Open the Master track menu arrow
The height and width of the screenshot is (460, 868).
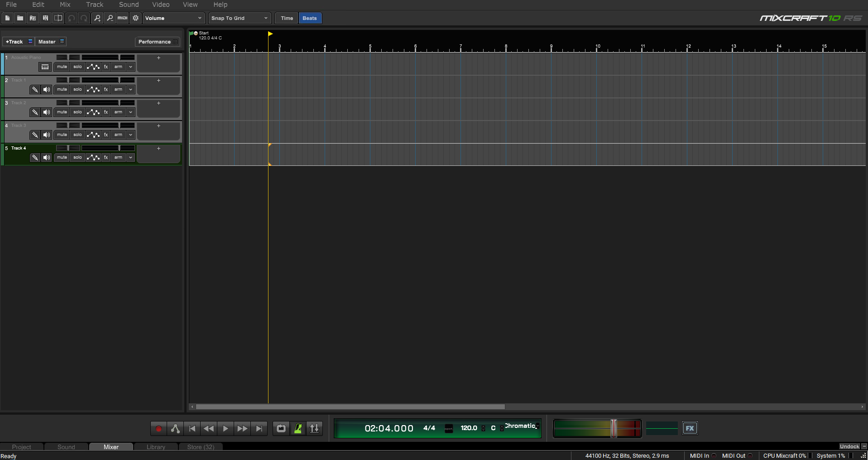[x=62, y=41]
